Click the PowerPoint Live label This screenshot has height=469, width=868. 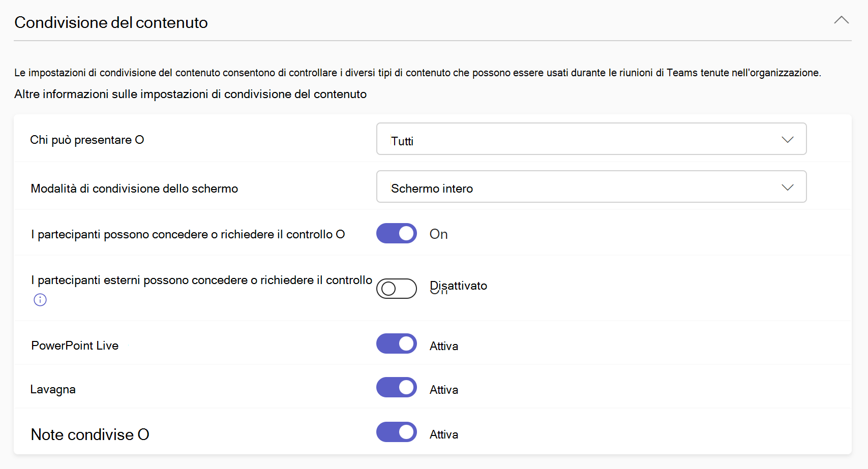(x=75, y=346)
